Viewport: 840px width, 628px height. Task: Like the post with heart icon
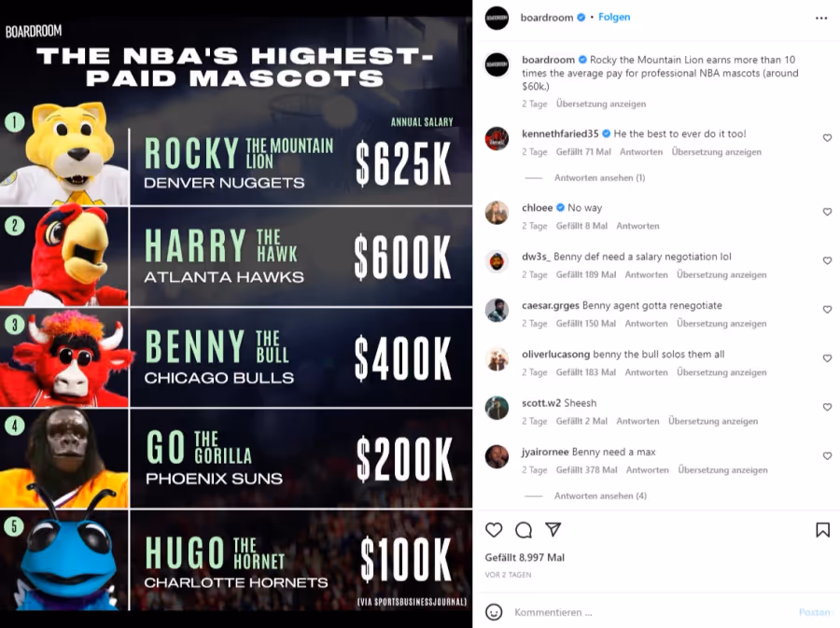(494, 530)
